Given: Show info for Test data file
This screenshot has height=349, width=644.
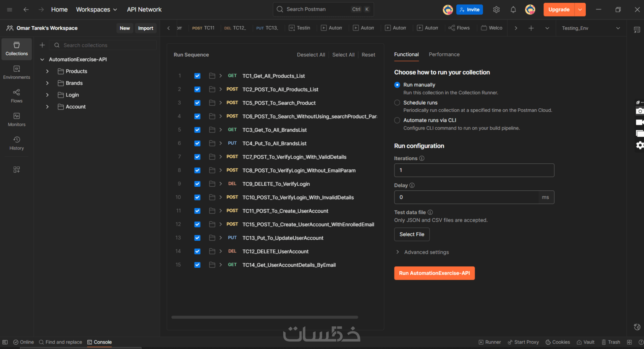Looking at the screenshot, I should coord(430,212).
